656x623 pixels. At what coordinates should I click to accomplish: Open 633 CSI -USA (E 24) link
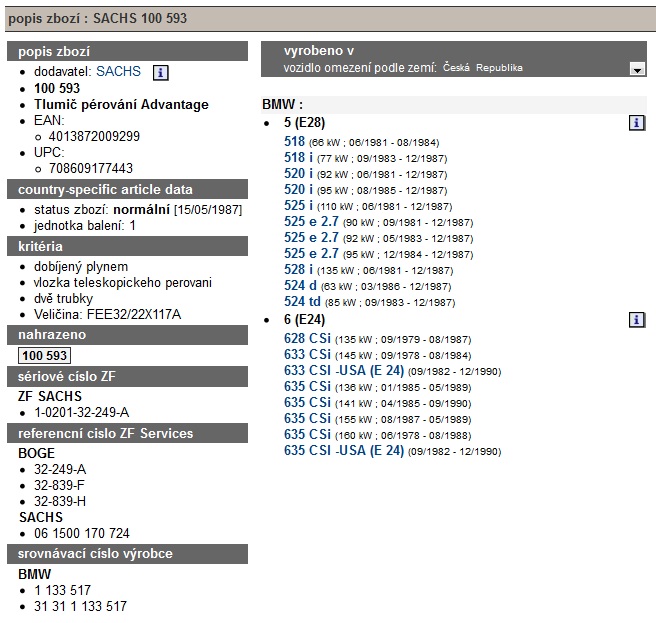[344, 371]
